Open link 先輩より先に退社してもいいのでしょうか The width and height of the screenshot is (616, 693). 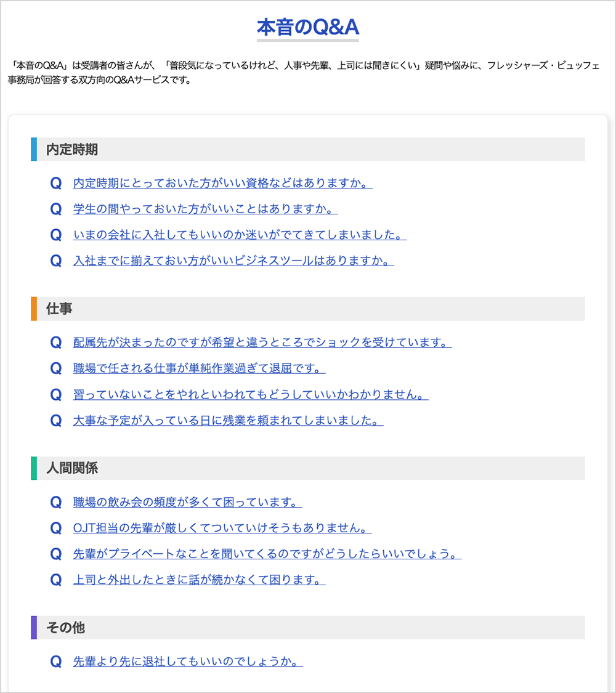pos(188,662)
